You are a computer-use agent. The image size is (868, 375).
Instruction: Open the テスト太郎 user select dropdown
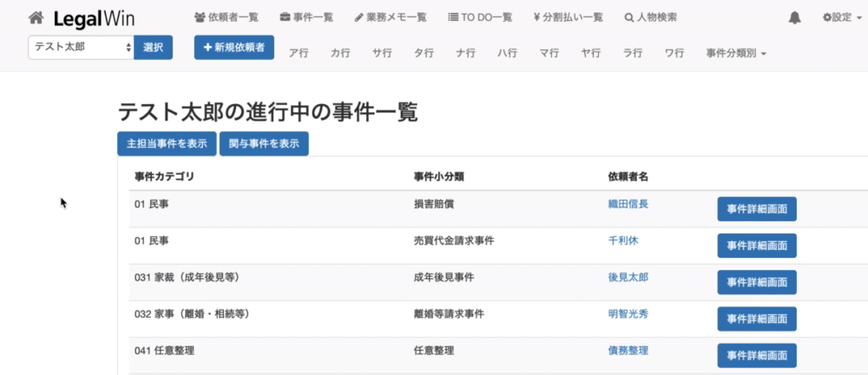[x=81, y=48]
